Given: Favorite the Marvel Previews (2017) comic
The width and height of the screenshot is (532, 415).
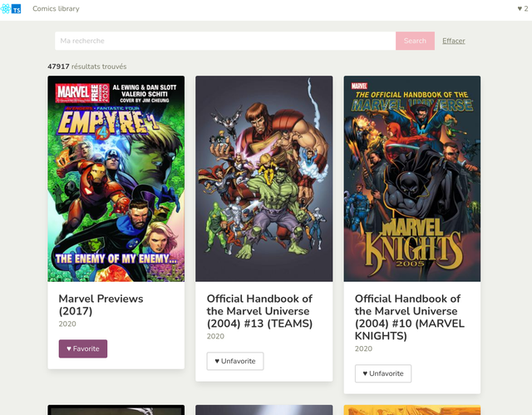Looking at the screenshot, I should (83, 348).
